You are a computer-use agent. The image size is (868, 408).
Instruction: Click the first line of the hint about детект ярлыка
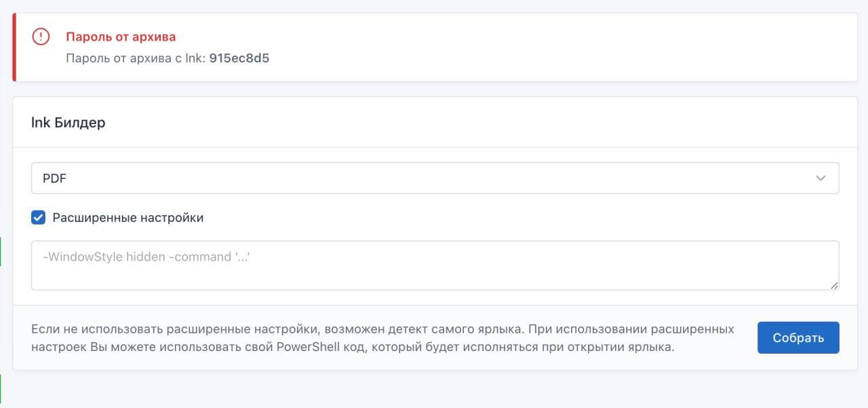click(382, 329)
